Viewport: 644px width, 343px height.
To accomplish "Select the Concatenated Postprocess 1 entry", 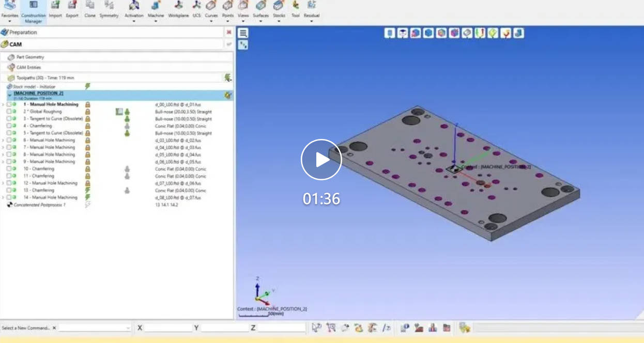I will [x=39, y=205].
